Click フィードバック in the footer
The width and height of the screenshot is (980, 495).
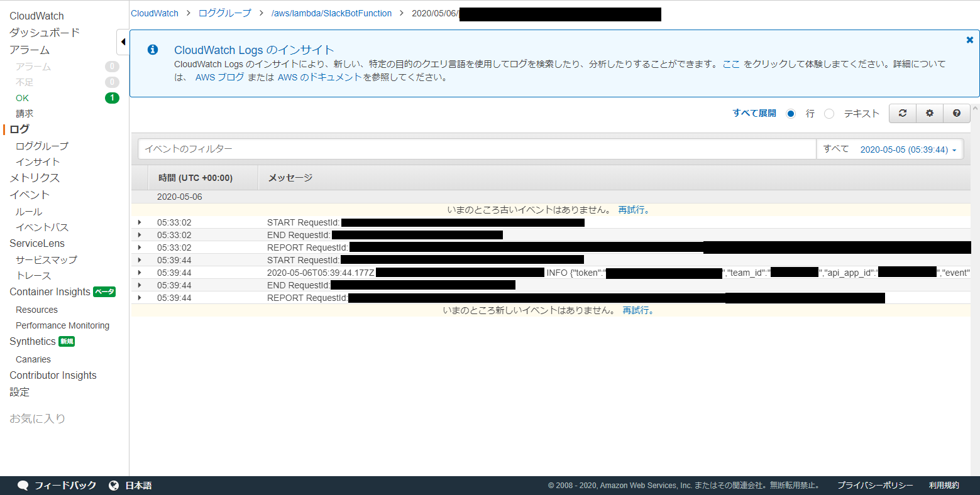(65, 486)
